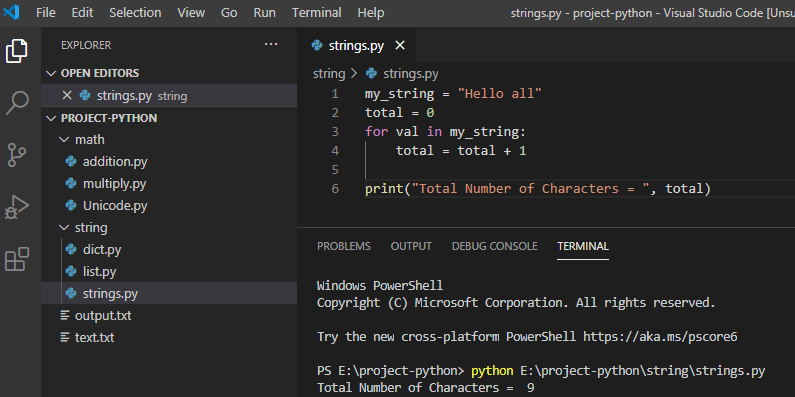Collapse the string folder in tree
Viewport: 795px width, 397px height.
64,228
